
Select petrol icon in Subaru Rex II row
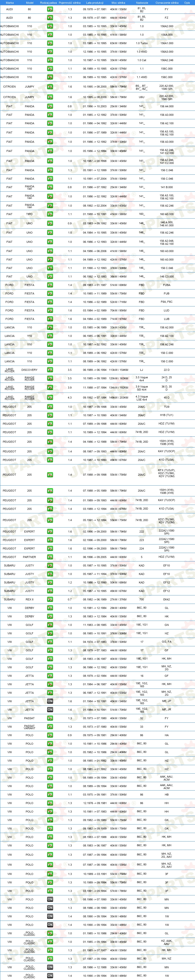pyautogui.click(x=50, y=600)
